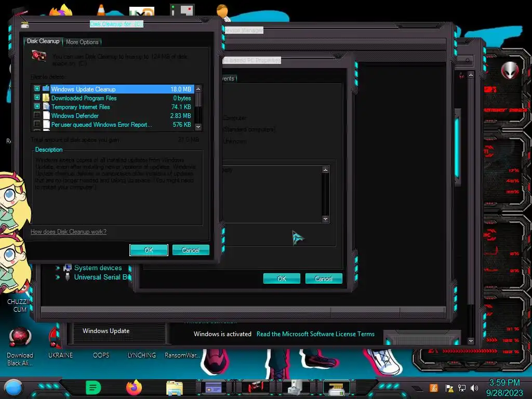The width and height of the screenshot is (532, 399).
Task: Click the network tray icon
Action: 462,388
